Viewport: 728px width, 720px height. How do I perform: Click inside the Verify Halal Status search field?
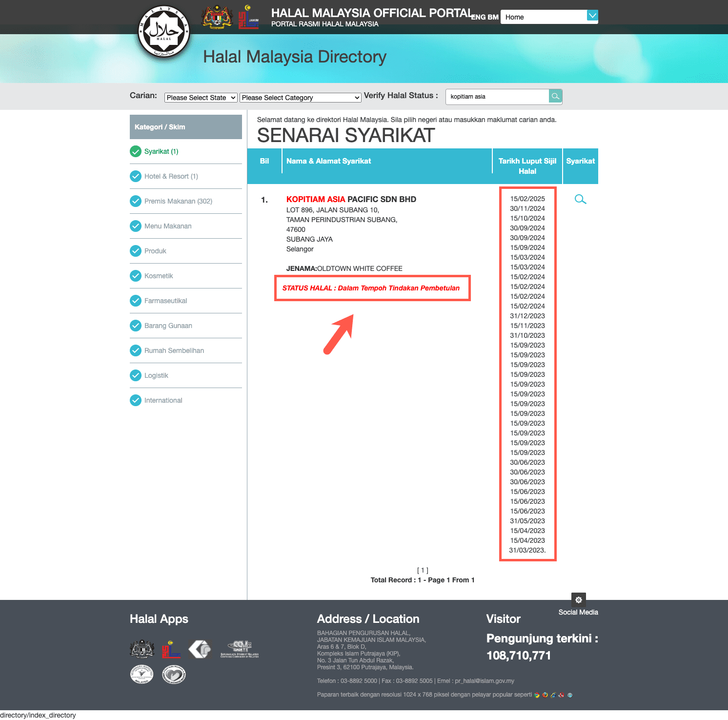(498, 97)
